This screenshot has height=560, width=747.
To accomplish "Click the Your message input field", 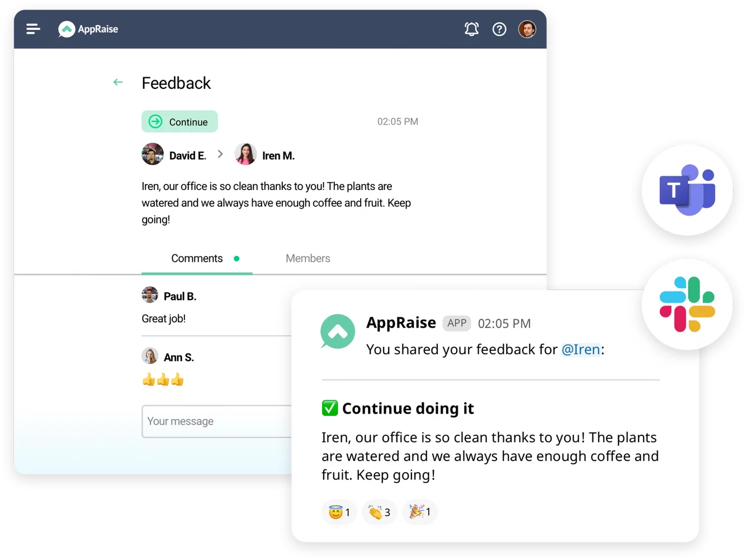I will [x=217, y=421].
